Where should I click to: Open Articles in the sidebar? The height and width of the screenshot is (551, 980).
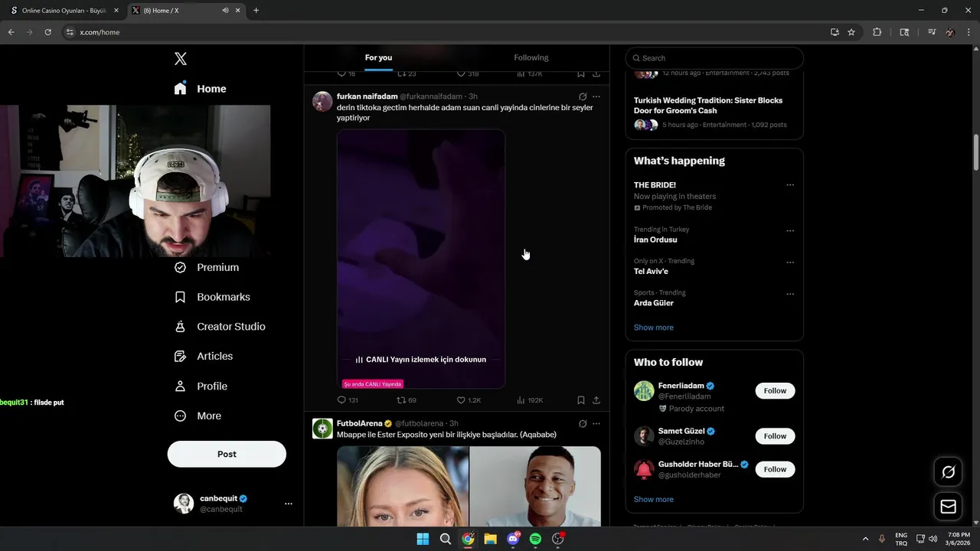204,356
